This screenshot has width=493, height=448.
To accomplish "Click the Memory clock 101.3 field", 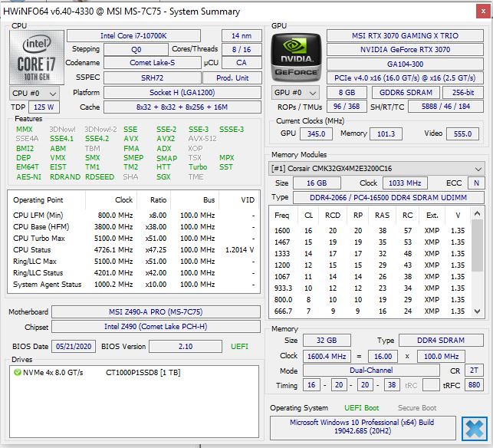I will pos(386,134).
